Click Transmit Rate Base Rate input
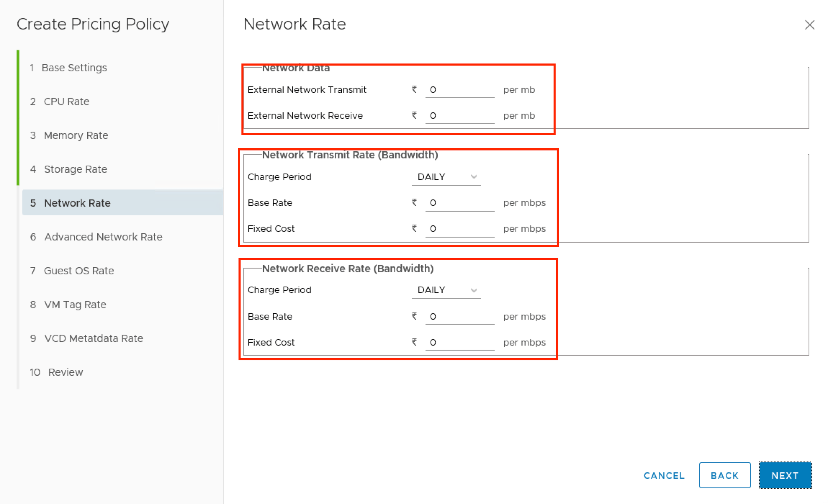828x504 pixels. point(459,203)
